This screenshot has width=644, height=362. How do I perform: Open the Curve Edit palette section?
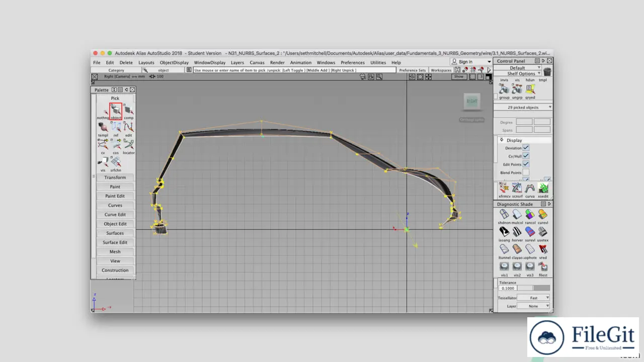pos(115,215)
